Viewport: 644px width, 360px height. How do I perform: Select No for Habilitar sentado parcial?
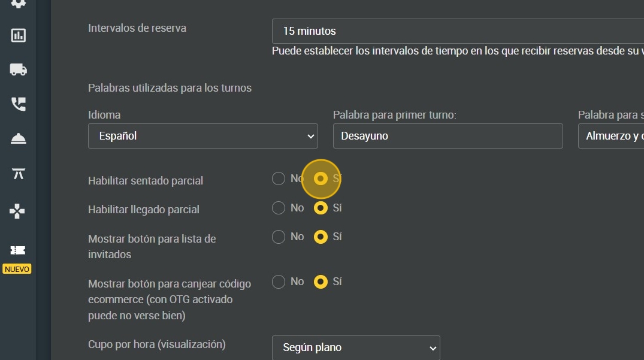279,179
